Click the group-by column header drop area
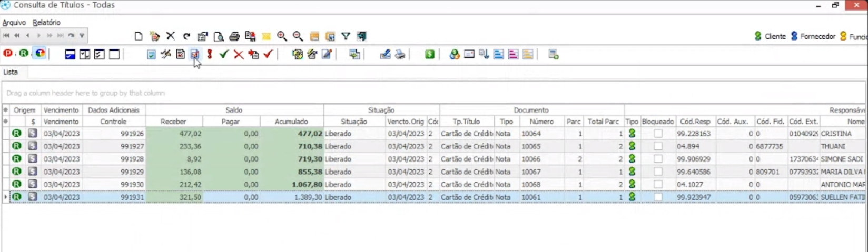 tap(435, 93)
